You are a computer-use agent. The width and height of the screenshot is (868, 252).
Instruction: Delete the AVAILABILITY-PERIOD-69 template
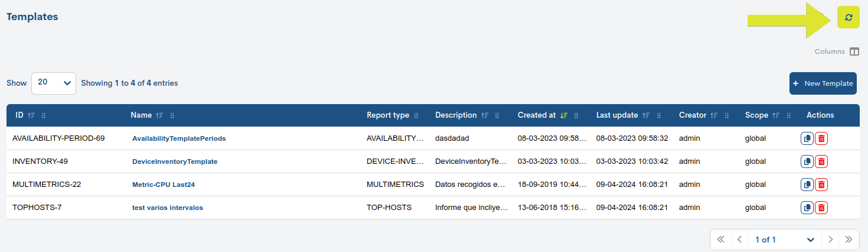pos(821,138)
